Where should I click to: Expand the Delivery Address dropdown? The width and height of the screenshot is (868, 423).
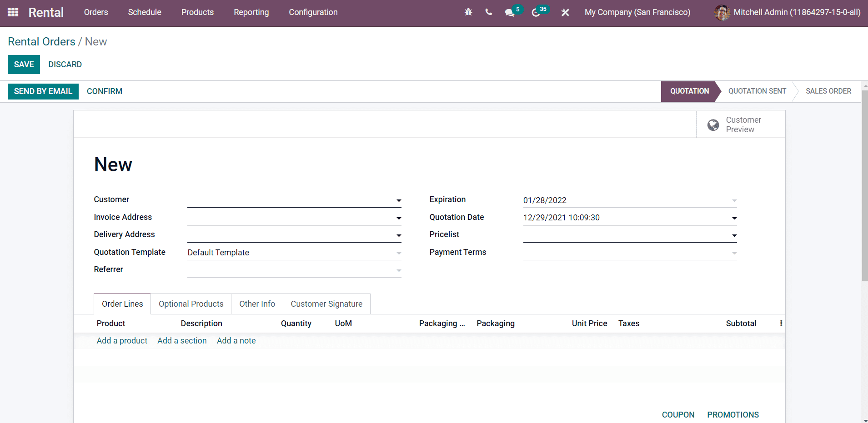click(x=399, y=235)
